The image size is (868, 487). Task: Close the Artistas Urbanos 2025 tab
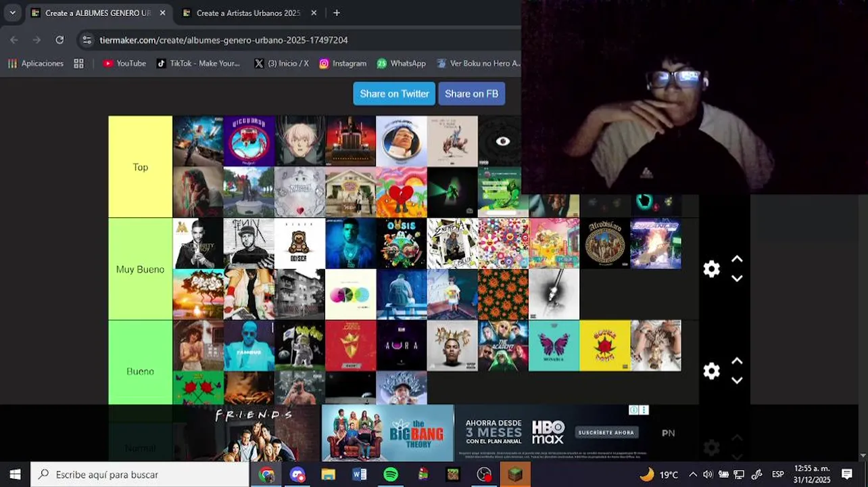pyautogui.click(x=314, y=13)
